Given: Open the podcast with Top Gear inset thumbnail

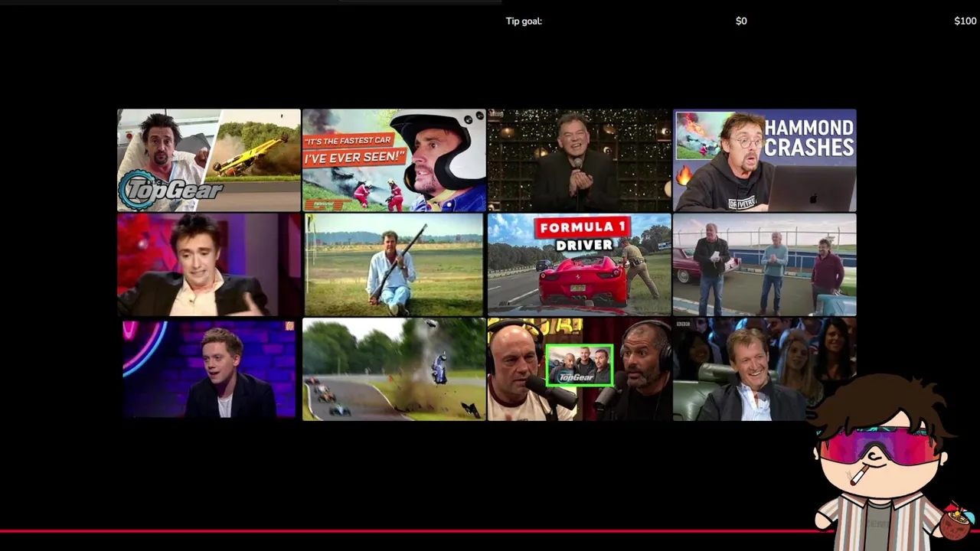Looking at the screenshot, I should pyautogui.click(x=580, y=370).
